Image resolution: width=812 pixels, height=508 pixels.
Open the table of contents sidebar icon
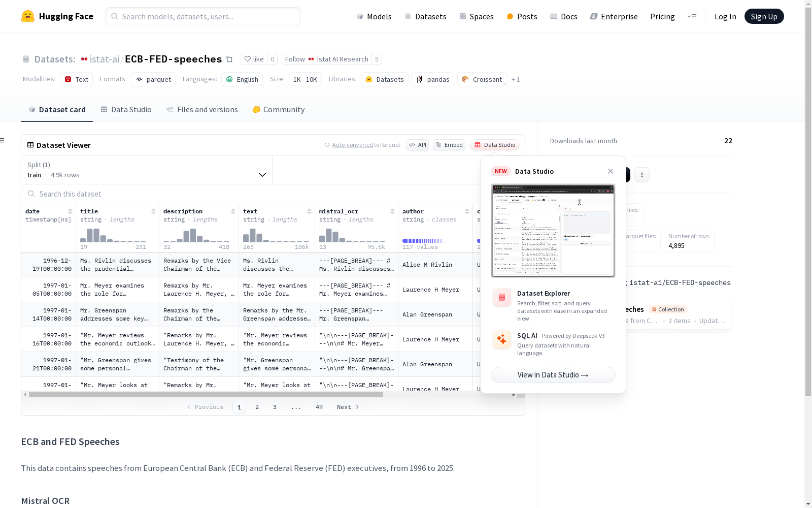[3, 140]
